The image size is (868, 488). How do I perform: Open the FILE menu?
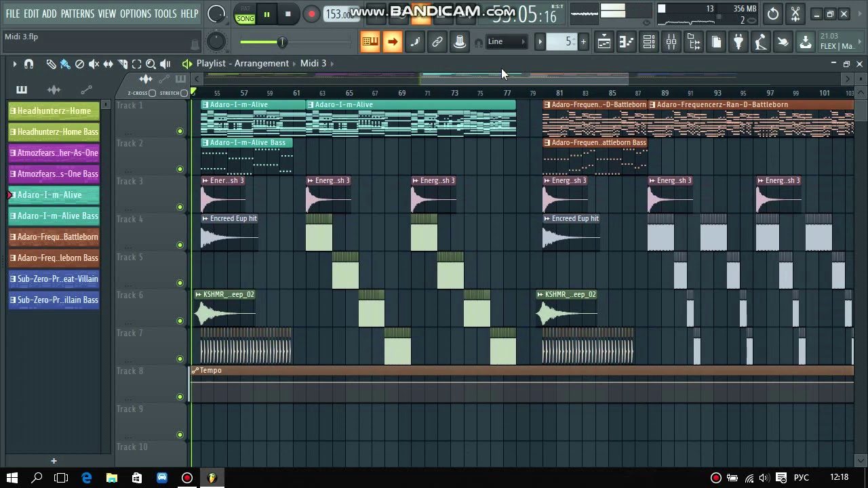[13, 14]
